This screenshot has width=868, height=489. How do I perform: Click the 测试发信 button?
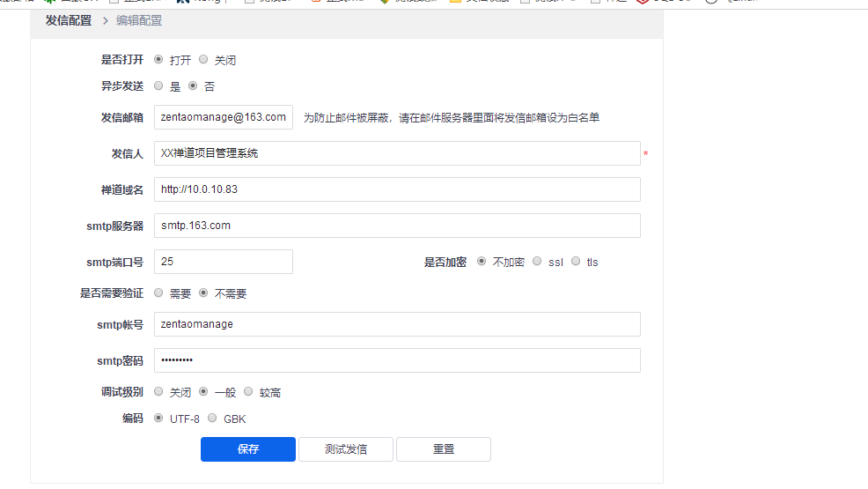click(x=346, y=449)
